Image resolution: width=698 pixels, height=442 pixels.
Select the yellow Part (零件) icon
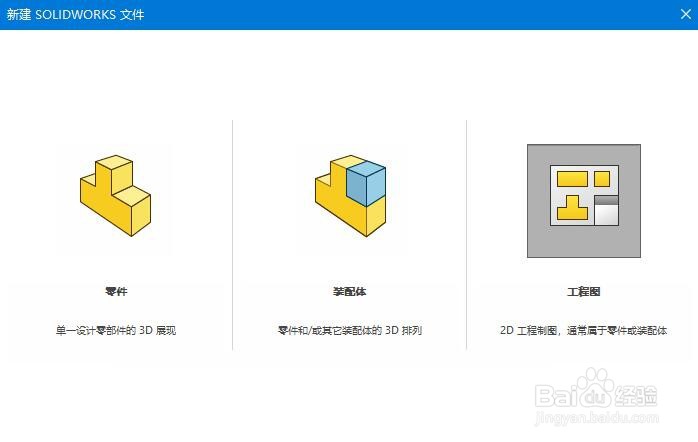(x=115, y=195)
